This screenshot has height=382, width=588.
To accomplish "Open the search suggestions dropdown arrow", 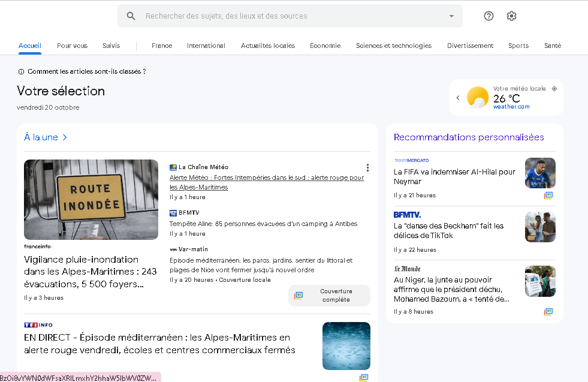I will (451, 16).
